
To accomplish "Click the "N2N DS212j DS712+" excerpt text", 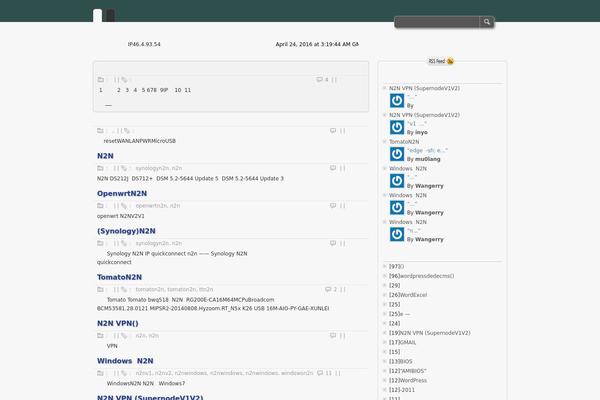I will 190,179.
